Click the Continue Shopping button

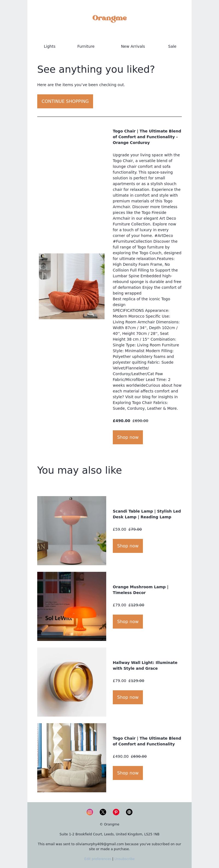pos(65,101)
